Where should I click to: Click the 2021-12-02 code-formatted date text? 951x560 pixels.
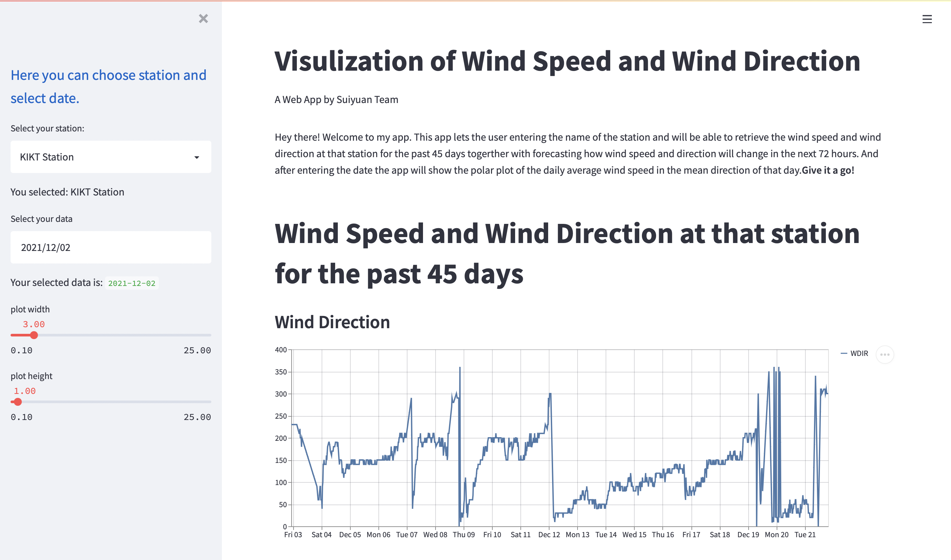[132, 283]
